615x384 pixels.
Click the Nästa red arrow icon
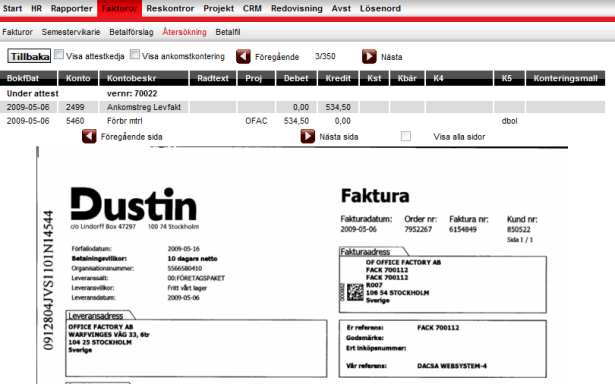369,57
